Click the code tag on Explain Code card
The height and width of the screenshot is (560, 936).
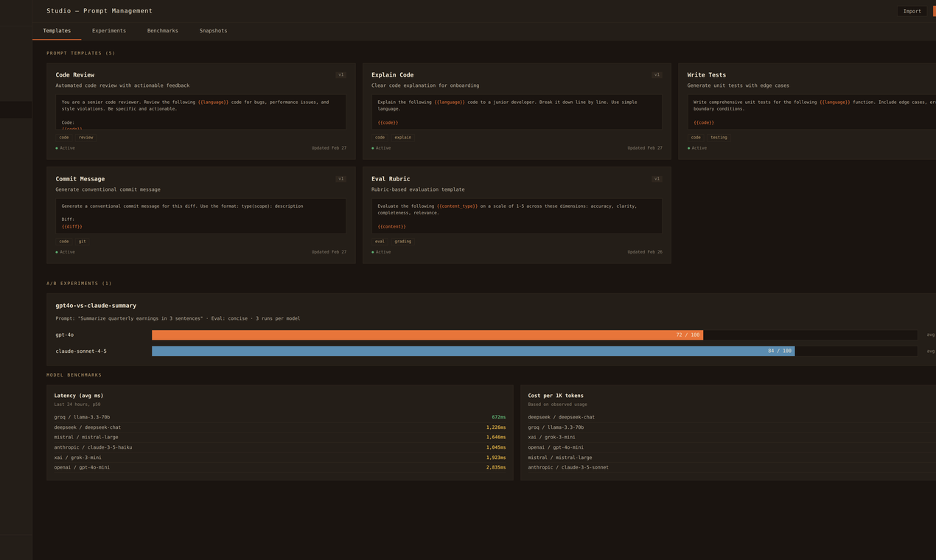(380, 137)
